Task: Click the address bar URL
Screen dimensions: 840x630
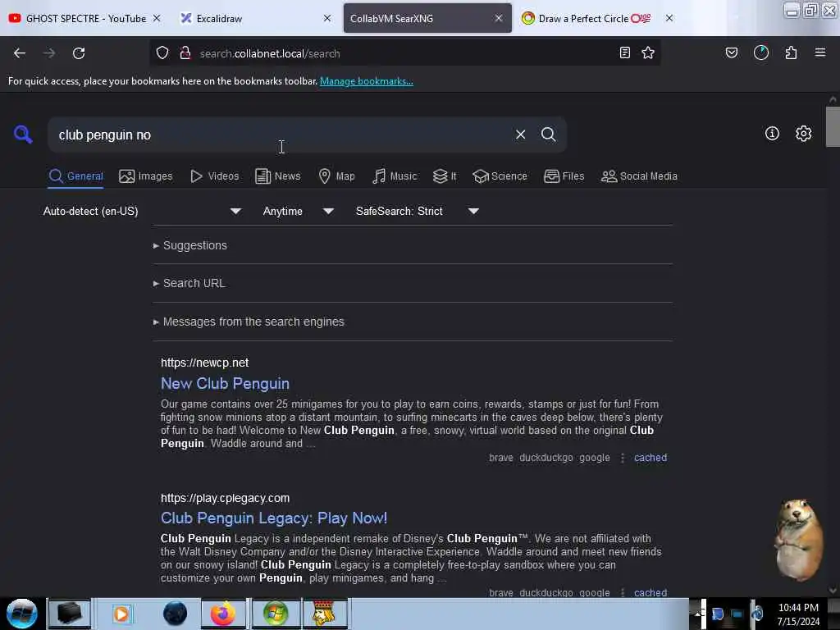Action: point(269,53)
